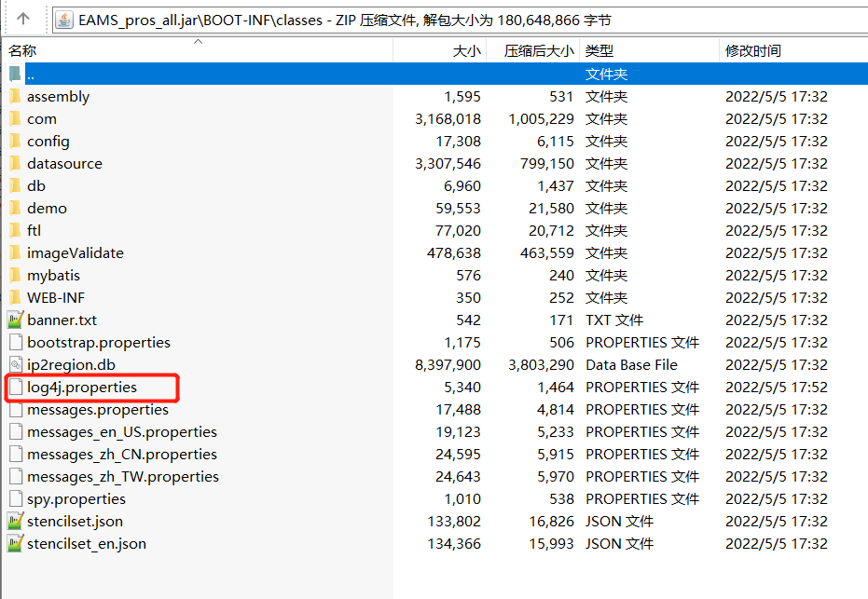Select the log4j.properties file name
Viewport: 868px width, 599px height.
click(x=82, y=388)
